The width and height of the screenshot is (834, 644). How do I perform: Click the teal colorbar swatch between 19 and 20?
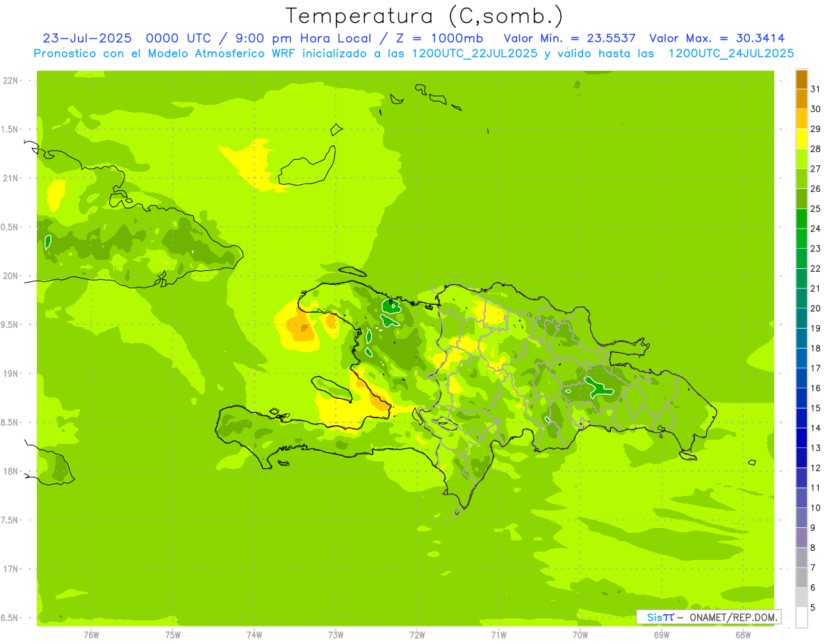pyautogui.click(x=801, y=318)
